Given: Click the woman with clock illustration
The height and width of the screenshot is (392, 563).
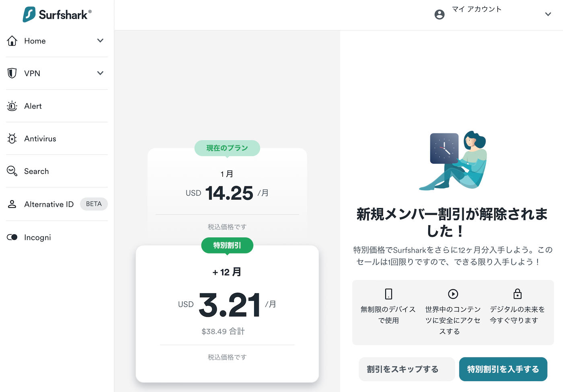Looking at the screenshot, I should (x=453, y=160).
